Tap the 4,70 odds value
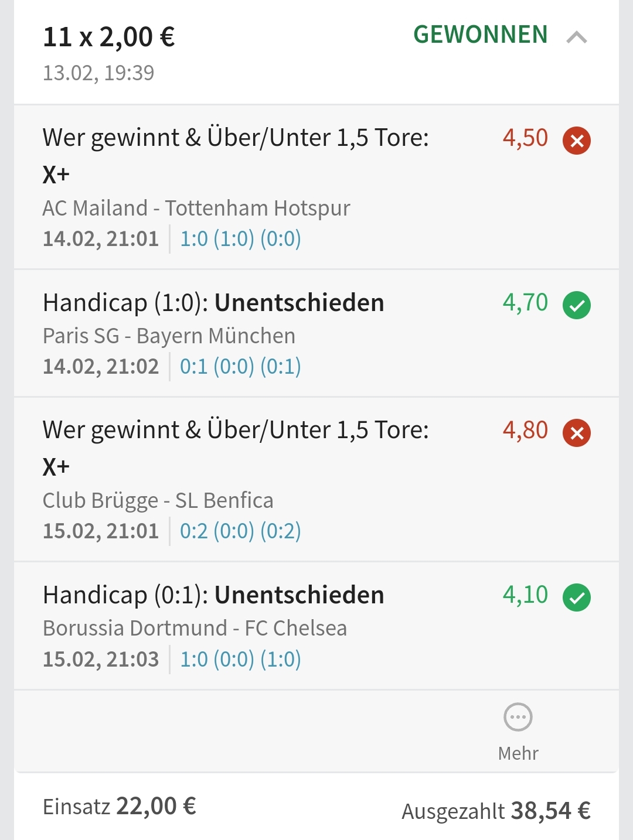Viewport: 633px width, 840px height. coord(525,303)
